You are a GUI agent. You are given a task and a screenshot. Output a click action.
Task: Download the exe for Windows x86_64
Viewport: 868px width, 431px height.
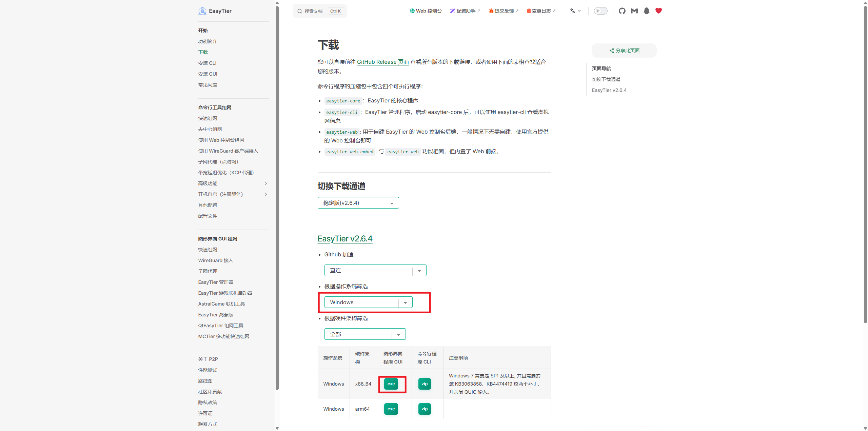pyautogui.click(x=391, y=384)
